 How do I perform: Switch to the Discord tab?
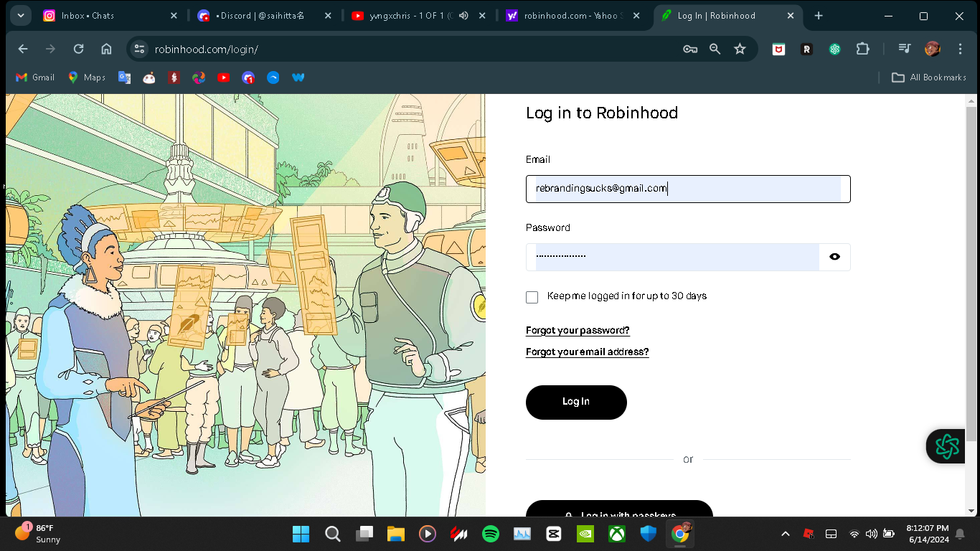(x=265, y=16)
